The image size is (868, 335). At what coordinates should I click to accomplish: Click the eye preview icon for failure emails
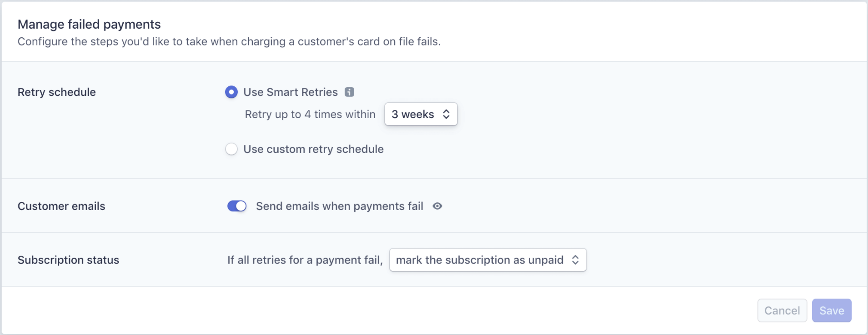[x=437, y=206]
